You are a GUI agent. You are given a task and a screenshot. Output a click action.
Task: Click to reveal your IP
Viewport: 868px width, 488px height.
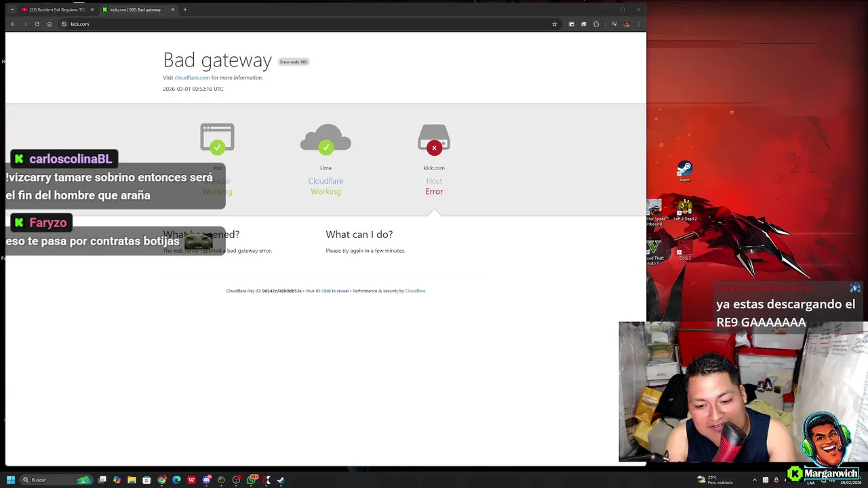pos(335,291)
